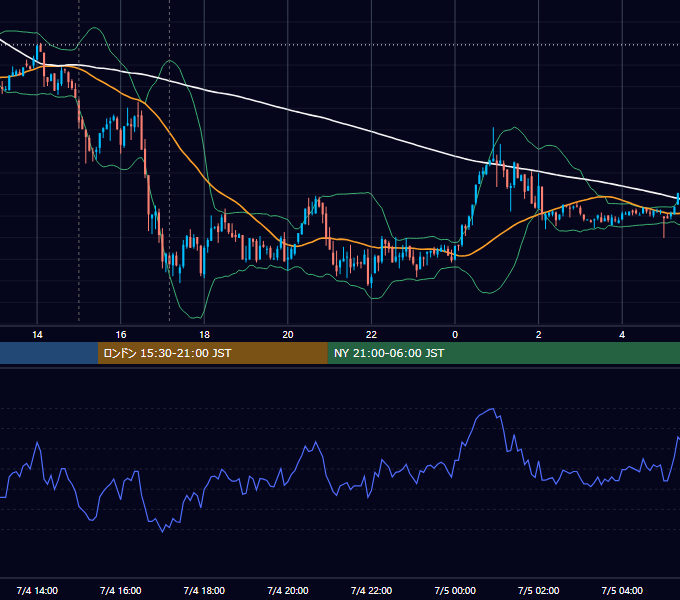Click the 7/5 04:00 date label
The height and width of the screenshot is (600, 680).
622,590
